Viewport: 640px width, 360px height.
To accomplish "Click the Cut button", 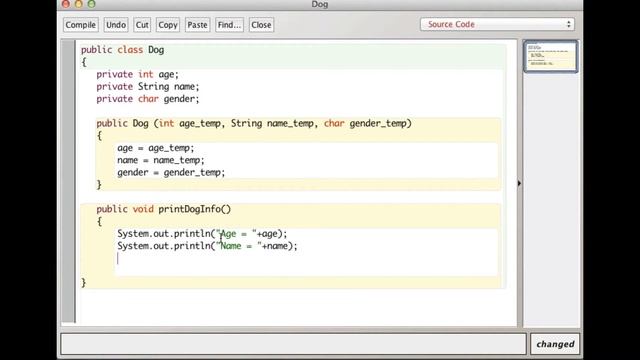I will [142, 25].
